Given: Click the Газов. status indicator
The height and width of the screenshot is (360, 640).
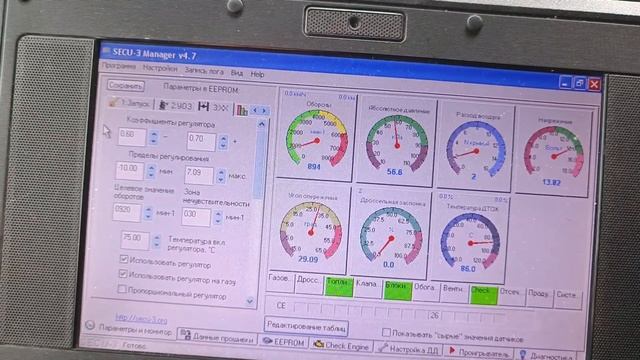Looking at the screenshot, I should click(280, 282).
